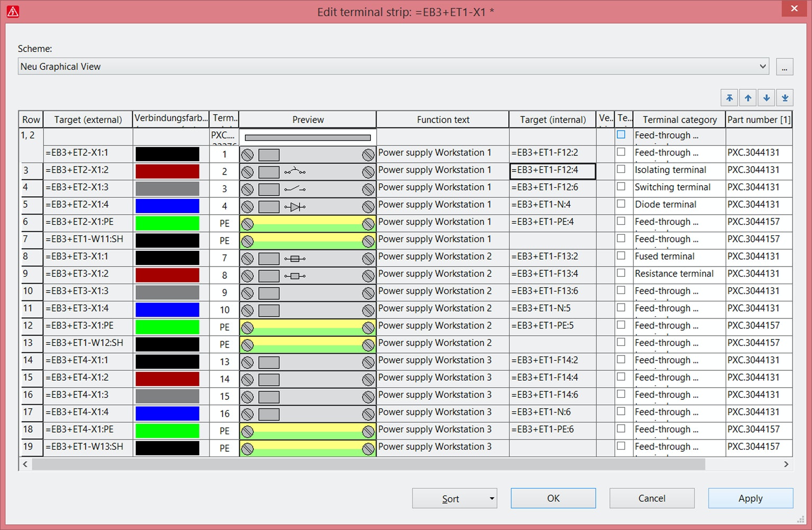
Task: Confirm changes with the OK button
Action: 553,498
